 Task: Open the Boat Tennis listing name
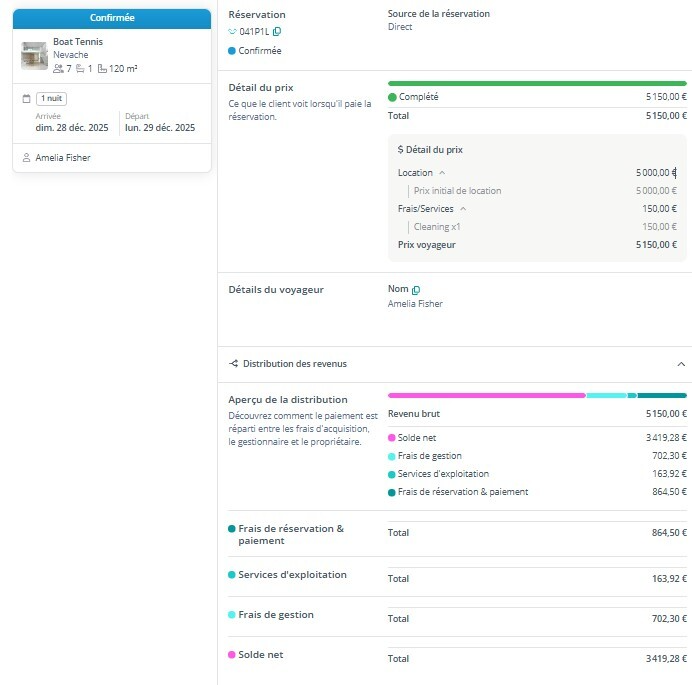pos(78,42)
